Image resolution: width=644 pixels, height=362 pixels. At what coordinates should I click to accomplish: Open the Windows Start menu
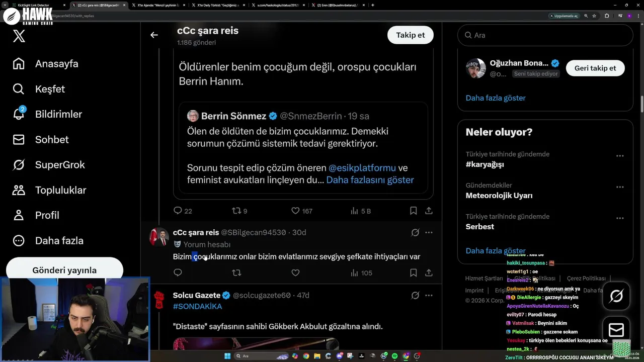pyautogui.click(x=227, y=356)
